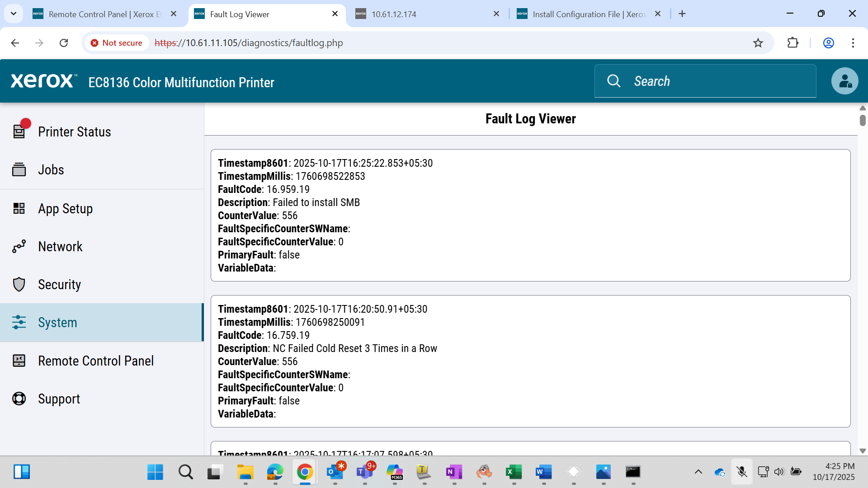Reload the fault log page
The height and width of the screenshot is (488, 868).
(64, 43)
